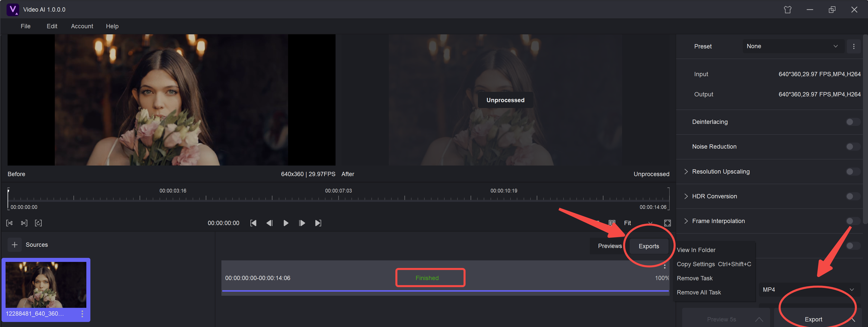868x327 pixels.
Task: Expand the HDR Conversion section
Action: pyautogui.click(x=686, y=196)
